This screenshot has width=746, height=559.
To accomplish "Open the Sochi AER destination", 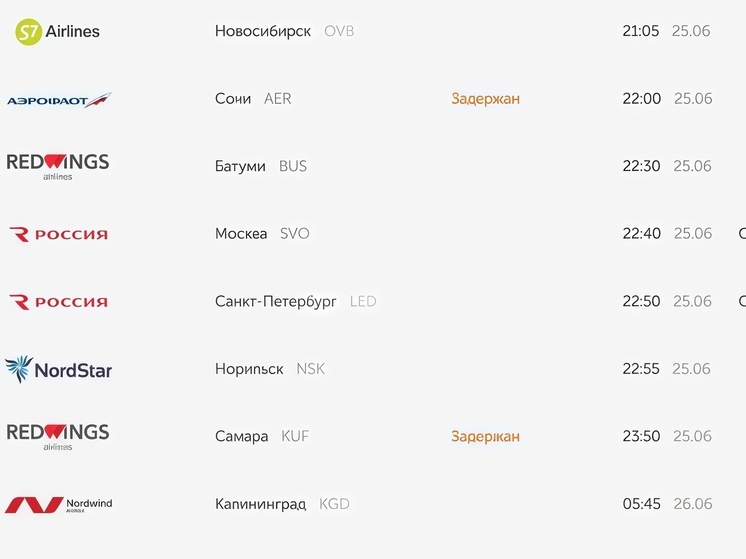I will pos(253,98).
